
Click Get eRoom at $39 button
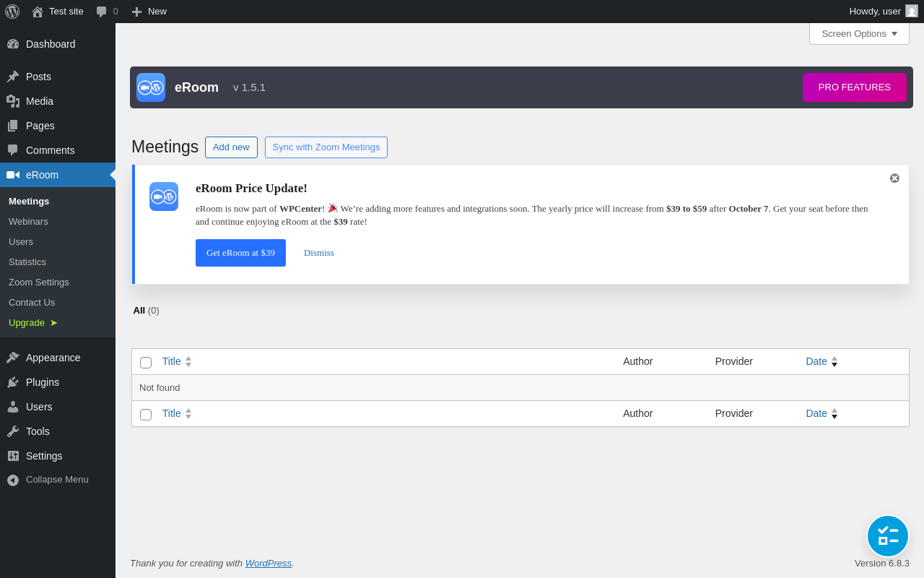pyautogui.click(x=240, y=253)
